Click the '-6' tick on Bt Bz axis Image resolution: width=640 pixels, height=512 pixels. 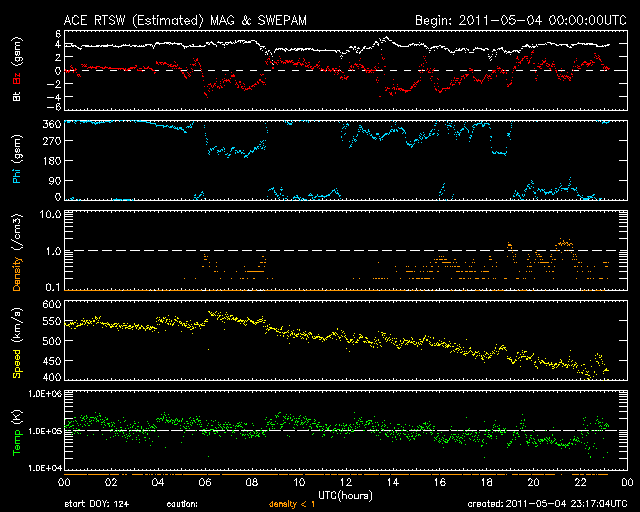tap(54, 107)
